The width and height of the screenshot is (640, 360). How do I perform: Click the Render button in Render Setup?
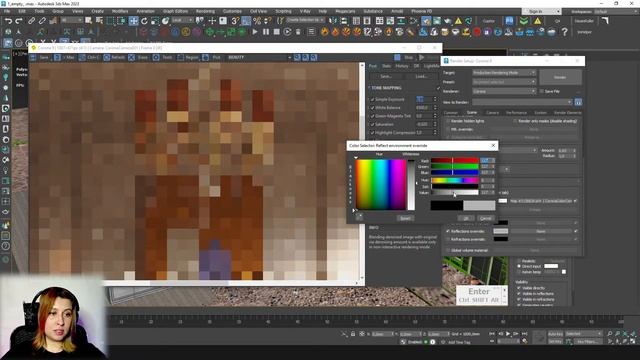click(x=560, y=77)
